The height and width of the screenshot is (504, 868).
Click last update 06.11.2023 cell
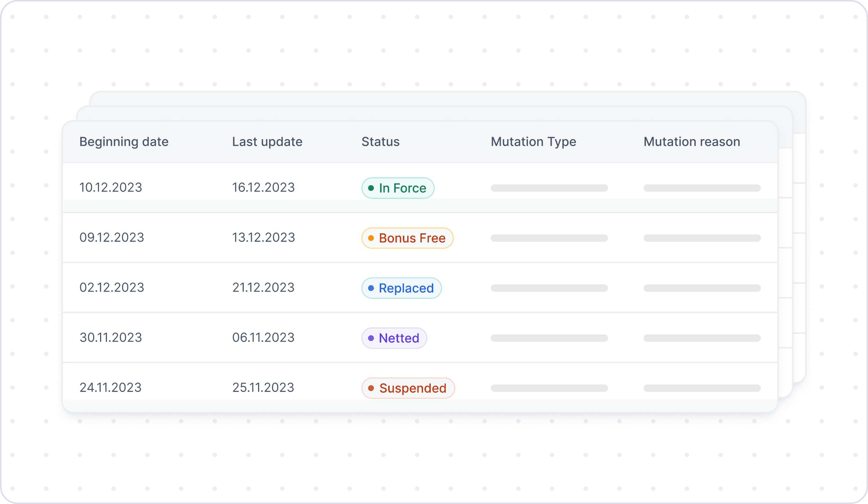pyautogui.click(x=263, y=338)
